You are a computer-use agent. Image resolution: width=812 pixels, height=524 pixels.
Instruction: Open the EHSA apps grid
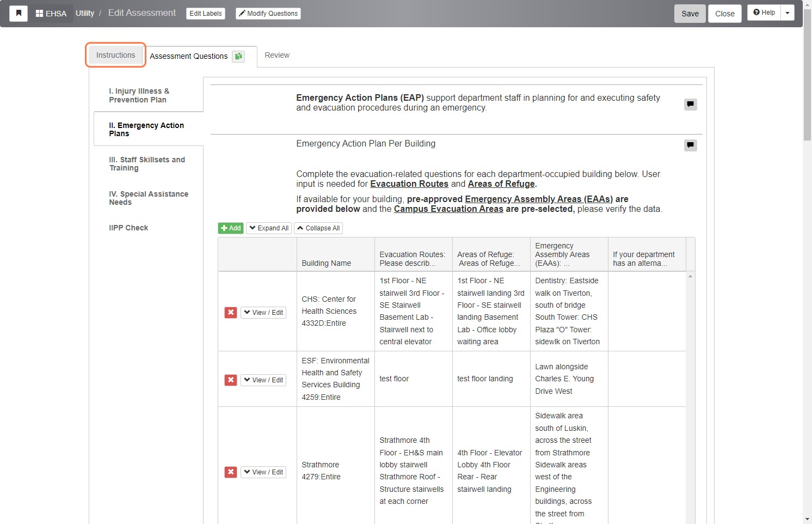coord(51,14)
